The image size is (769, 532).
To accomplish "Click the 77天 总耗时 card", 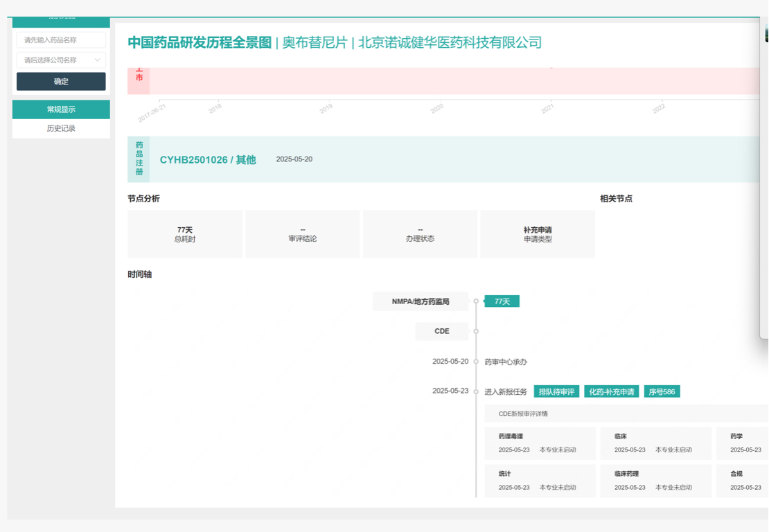I will point(185,234).
